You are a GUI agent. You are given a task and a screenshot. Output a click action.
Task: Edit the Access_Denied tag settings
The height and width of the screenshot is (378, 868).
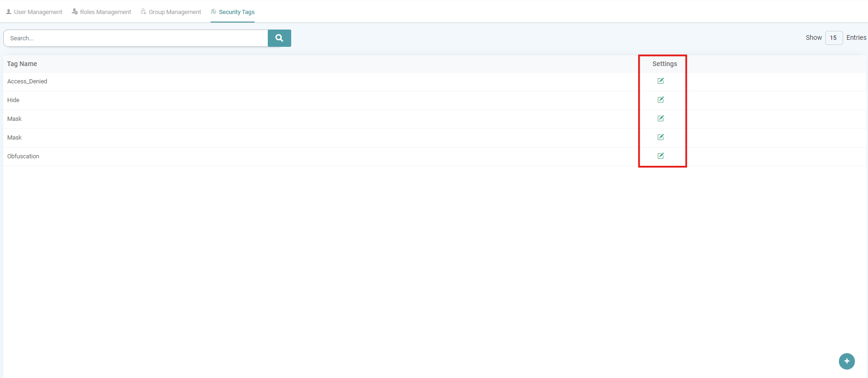660,81
